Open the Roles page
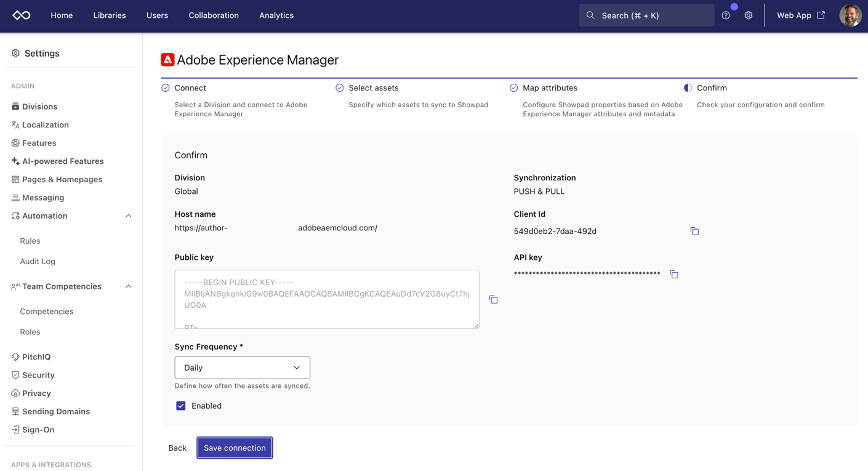 (x=30, y=332)
